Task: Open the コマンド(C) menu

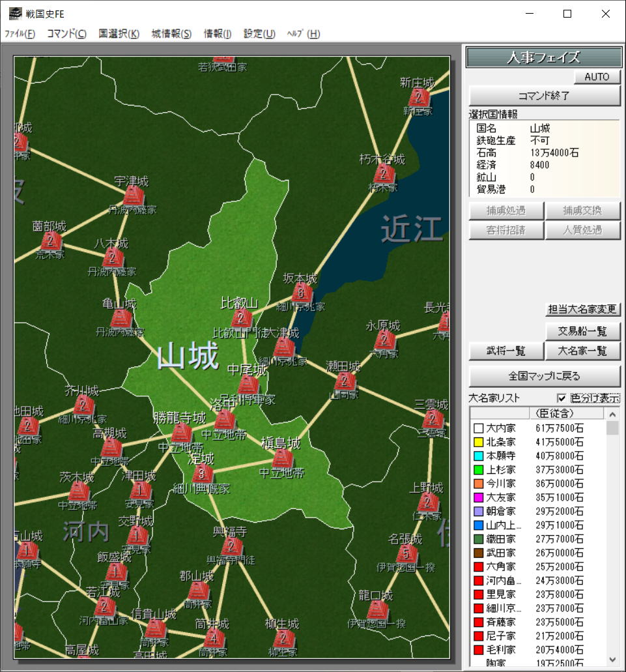Action: click(x=66, y=34)
